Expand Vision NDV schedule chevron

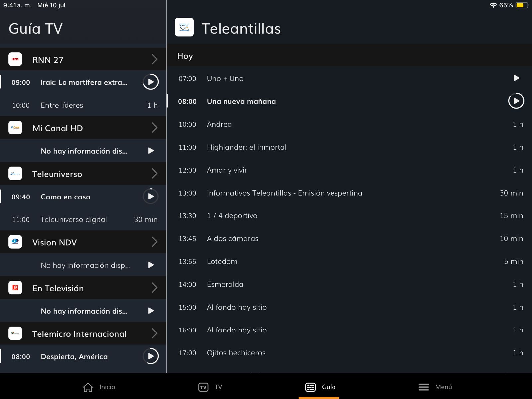tap(154, 242)
